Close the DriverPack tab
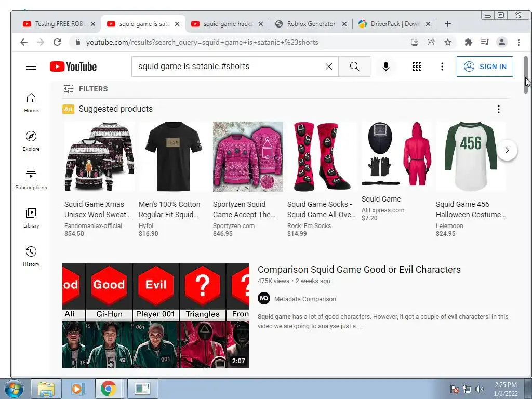The image size is (532, 399). coord(428,24)
